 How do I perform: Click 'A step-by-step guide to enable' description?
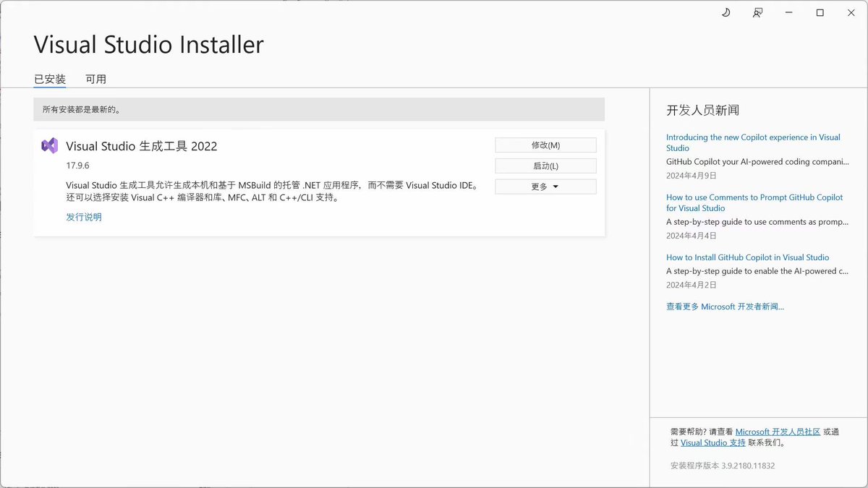tap(757, 271)
